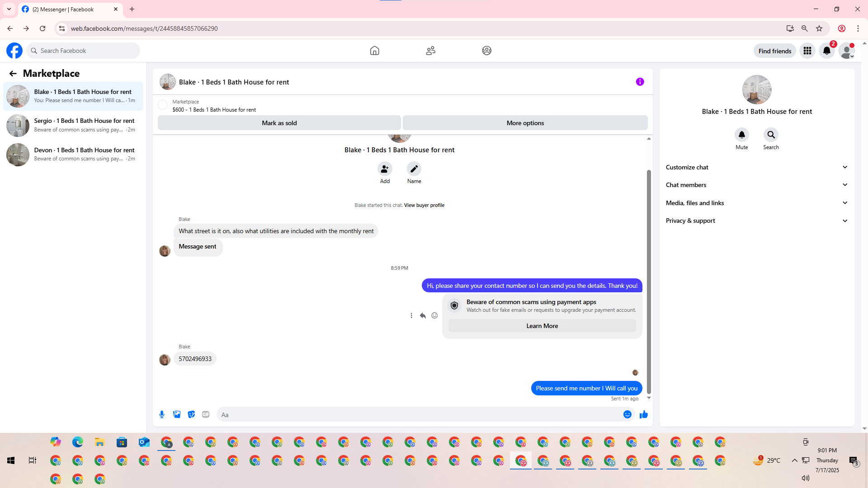Open more options dots beside message
The width and height of the screenshot is (868, 488).
(x=411, y=316)
